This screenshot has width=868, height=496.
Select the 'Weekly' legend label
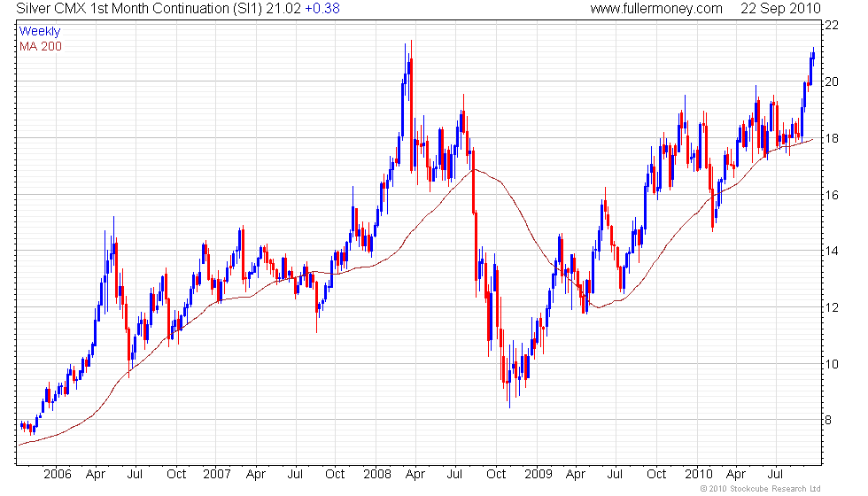[39, 32]
